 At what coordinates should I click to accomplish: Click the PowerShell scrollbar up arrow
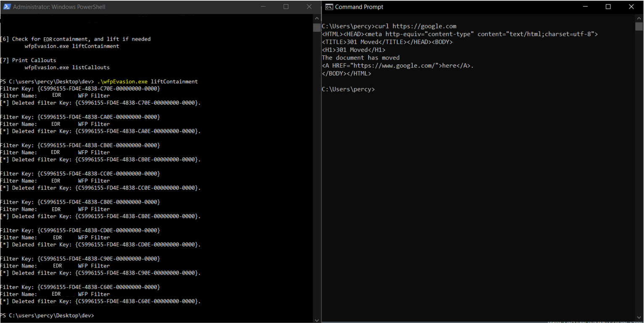pos(317,18)
